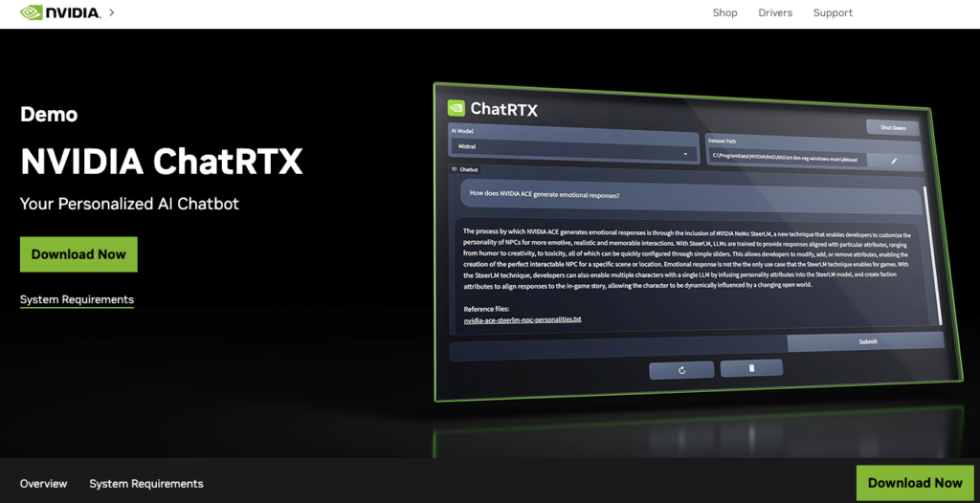
Task: Open the Support menu item
Action: 833,12
